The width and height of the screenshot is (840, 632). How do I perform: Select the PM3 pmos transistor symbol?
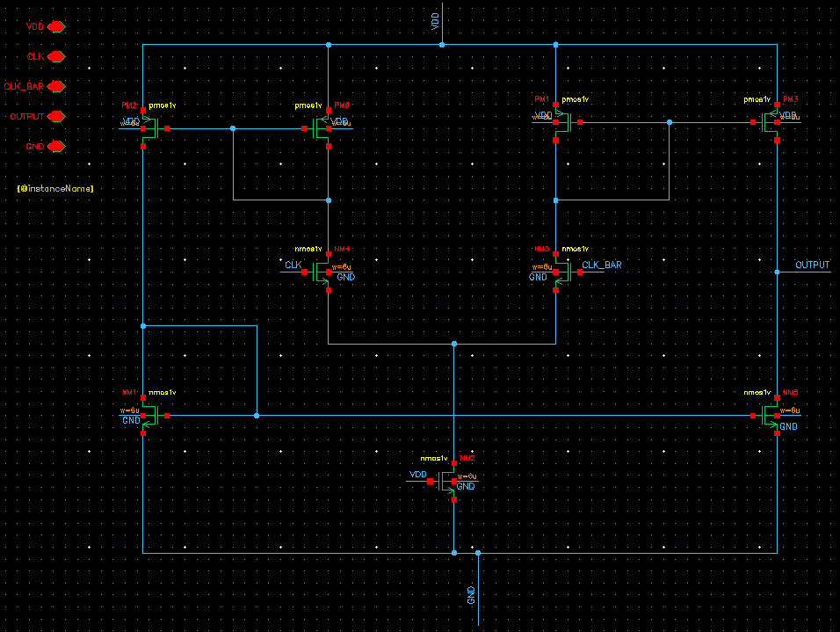tap(768, 122)
